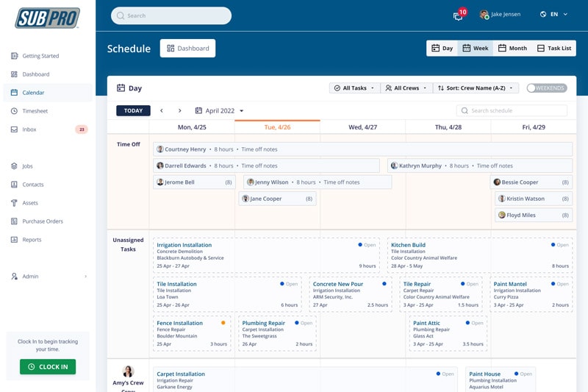Click the Today button
Screen dimensions: 588x392
[133, 111]
